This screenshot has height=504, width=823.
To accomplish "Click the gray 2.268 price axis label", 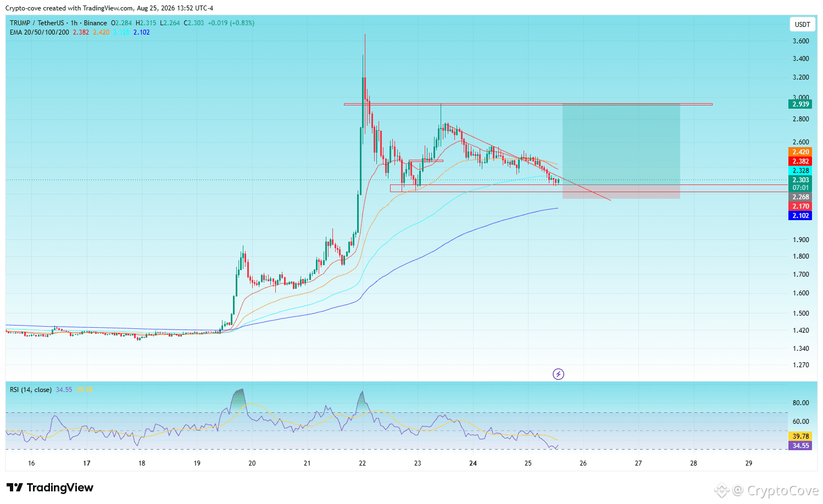I will [x=800, y=197].
